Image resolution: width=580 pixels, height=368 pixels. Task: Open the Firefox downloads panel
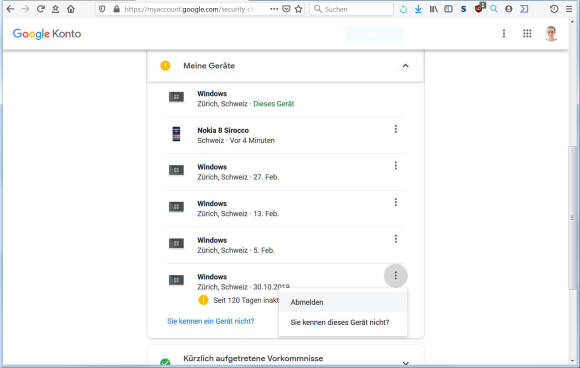click(418, 9)
